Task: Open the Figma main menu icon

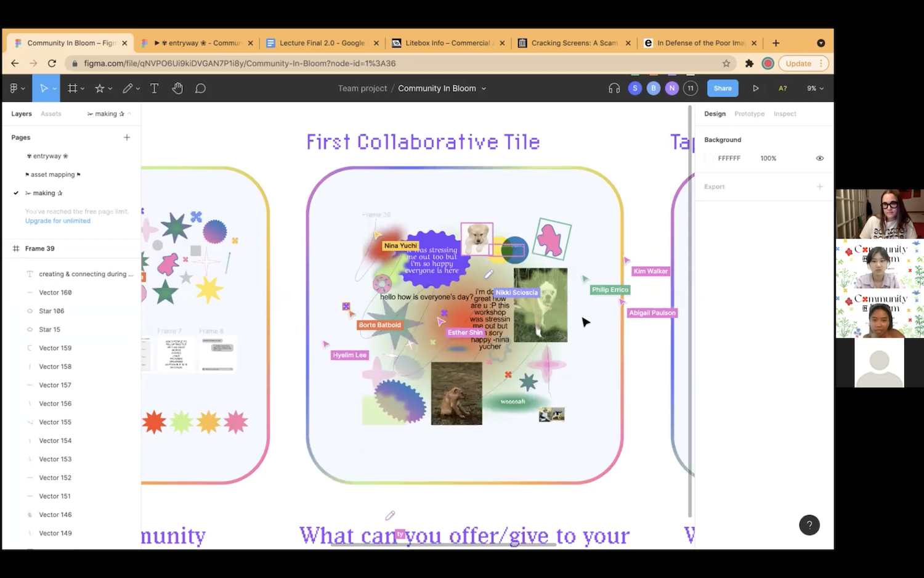Action: [x=14, y=88]
